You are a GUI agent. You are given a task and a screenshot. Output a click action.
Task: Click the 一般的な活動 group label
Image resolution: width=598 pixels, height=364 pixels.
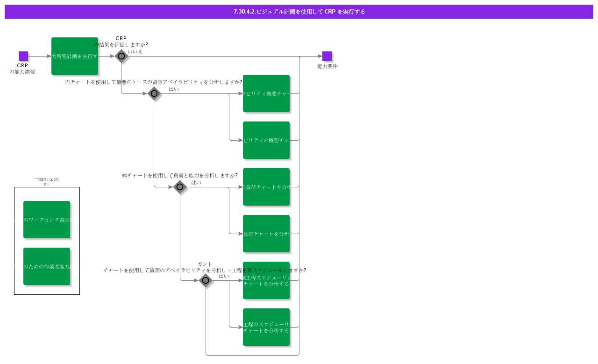46,181
